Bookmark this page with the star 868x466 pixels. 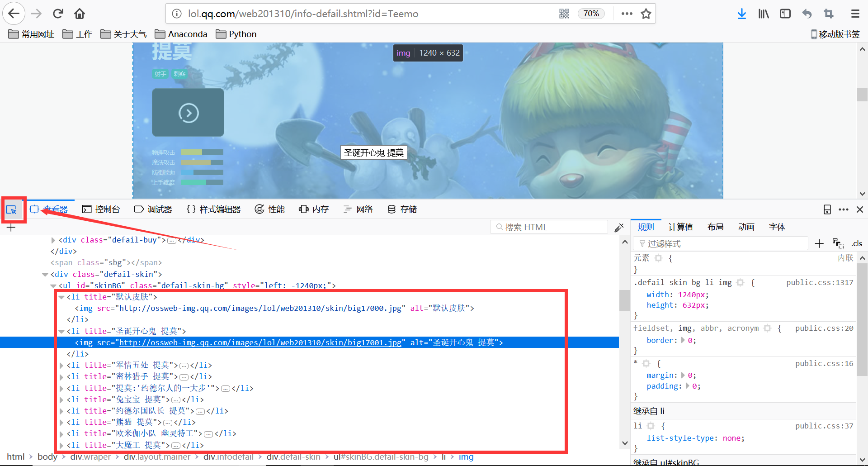646,14
